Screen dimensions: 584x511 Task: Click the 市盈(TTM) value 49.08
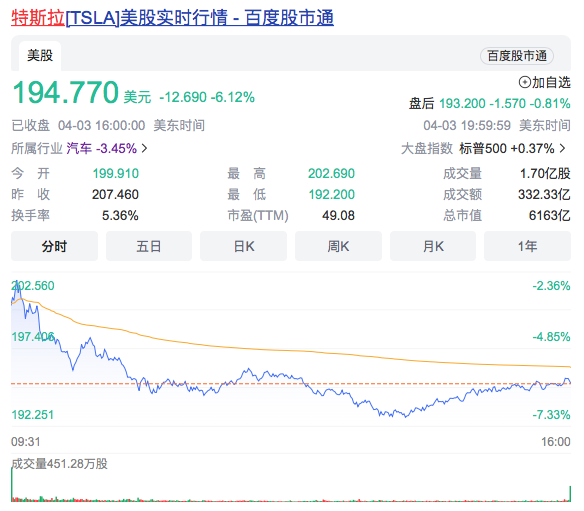click(338, 216)
